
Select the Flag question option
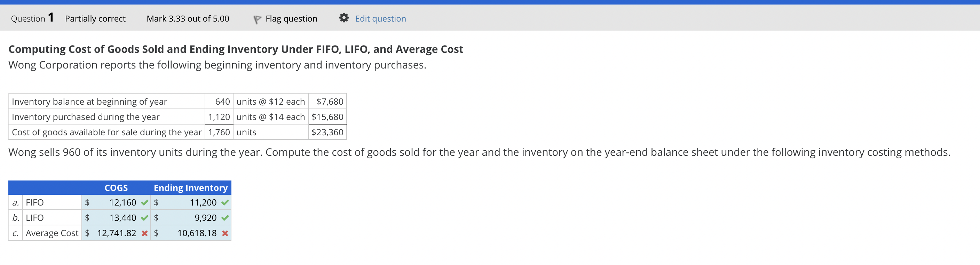point(291,18)
